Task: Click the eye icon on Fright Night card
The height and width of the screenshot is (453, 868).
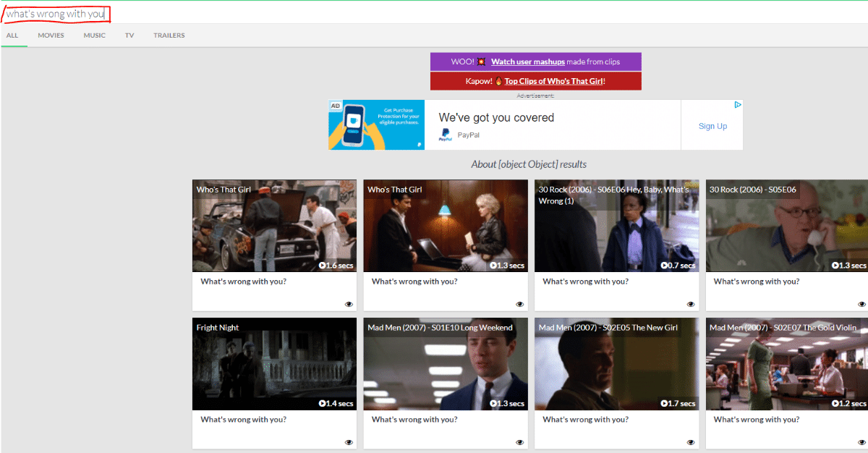Action: [349, 442]
